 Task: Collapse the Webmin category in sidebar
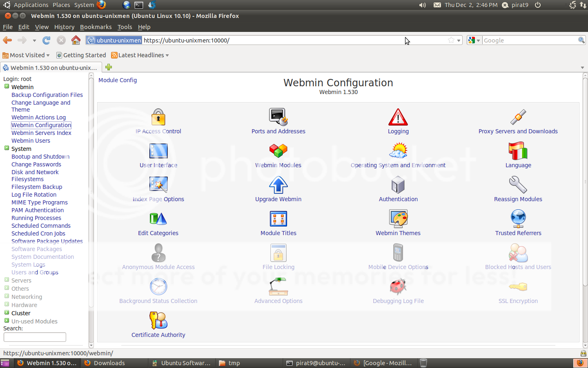coord(7,87)
